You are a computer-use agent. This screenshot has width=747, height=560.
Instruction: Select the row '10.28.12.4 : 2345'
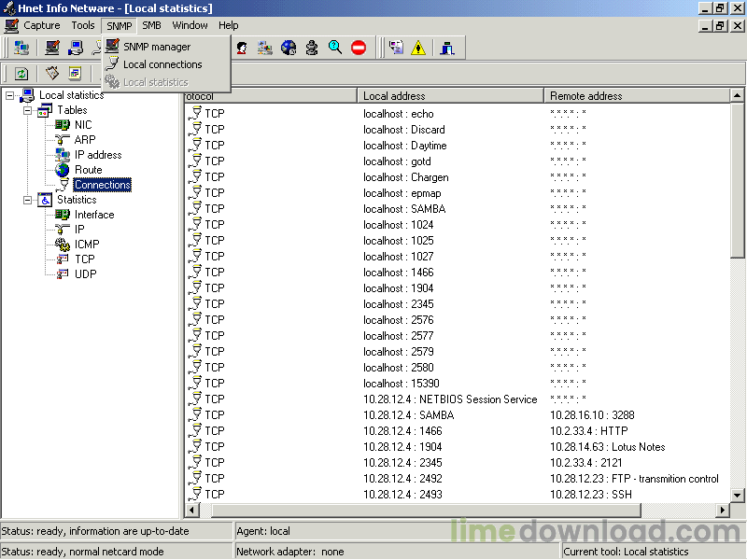pos(458,462)
